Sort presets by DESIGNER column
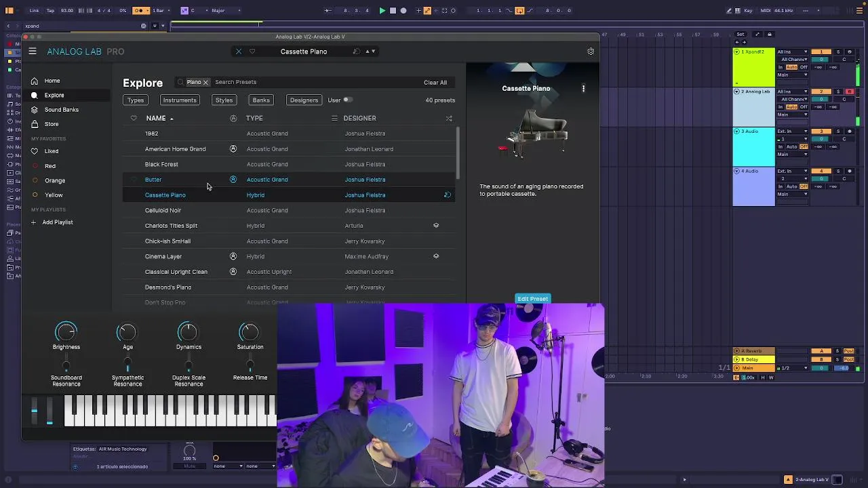 click(x=359, y=119)
